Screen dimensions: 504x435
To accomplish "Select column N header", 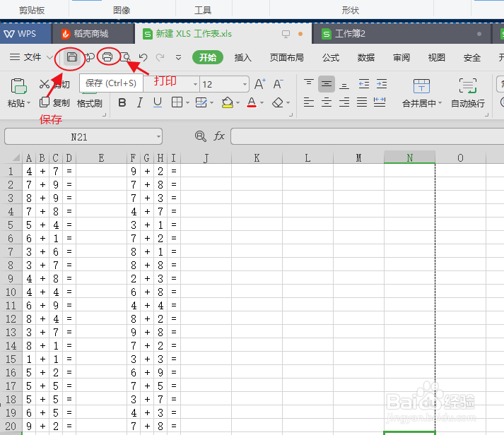I will (409, 157).
